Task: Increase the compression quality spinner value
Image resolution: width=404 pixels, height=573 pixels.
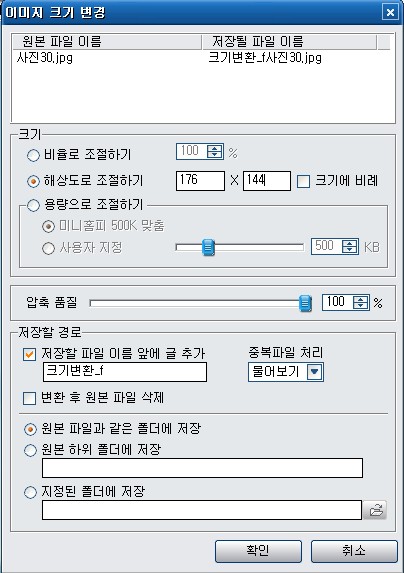Action: click(x=361, y=299)
